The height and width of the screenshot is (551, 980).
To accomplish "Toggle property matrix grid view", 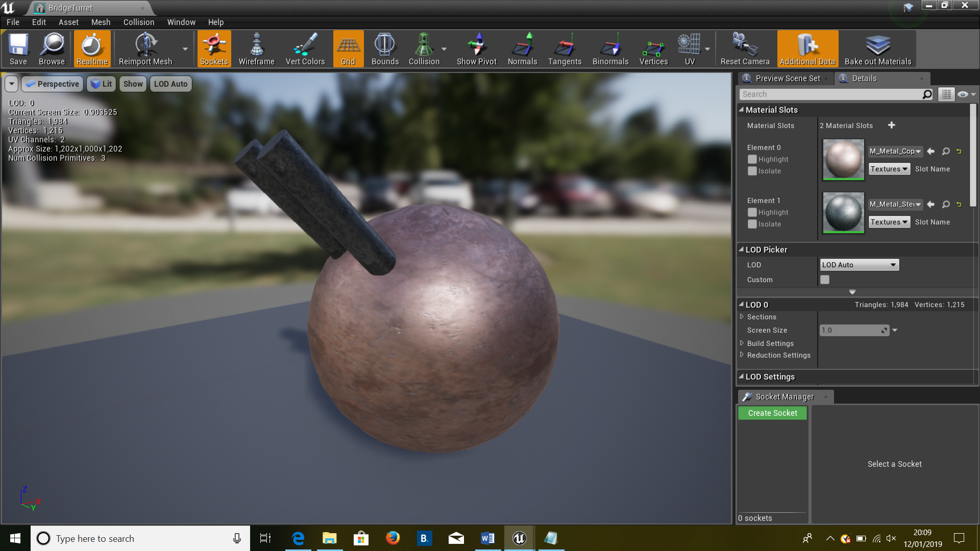I will 946,94.
